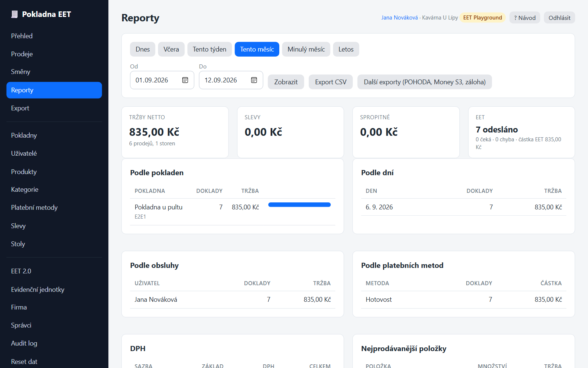Open Slevy in the sidebar
The width and height of the screenshot is (588, 368).
pyautogui.click(x=54, y=226)
